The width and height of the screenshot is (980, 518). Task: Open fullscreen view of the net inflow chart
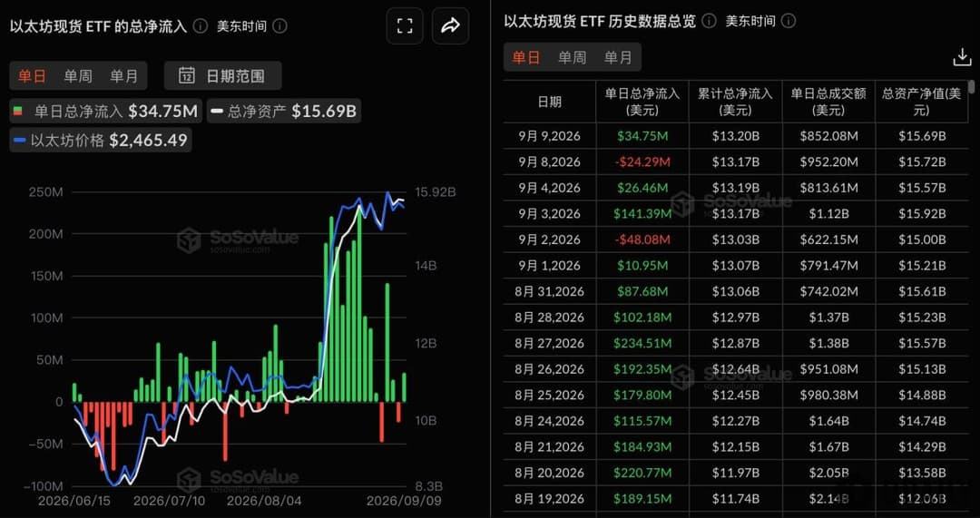(x=405, y=25)
